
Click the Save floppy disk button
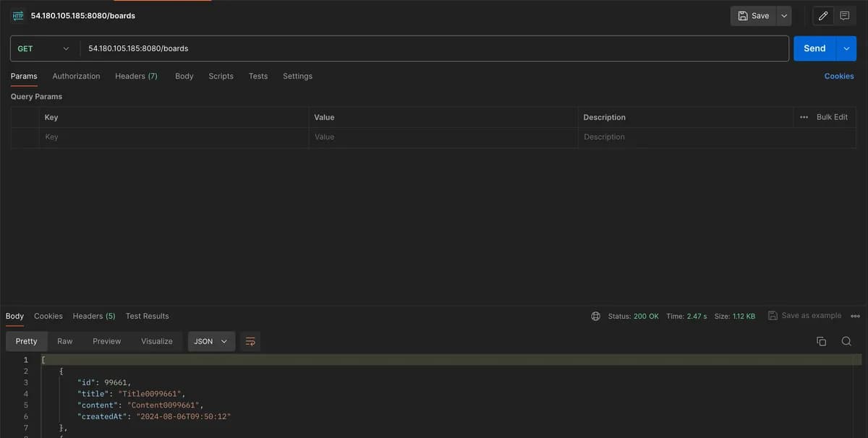click(754, 16)
